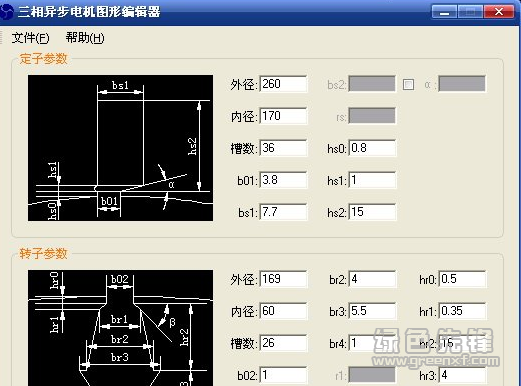
Task: Click the stator 外径 field showing 260
Action: (x=283, y=84)
